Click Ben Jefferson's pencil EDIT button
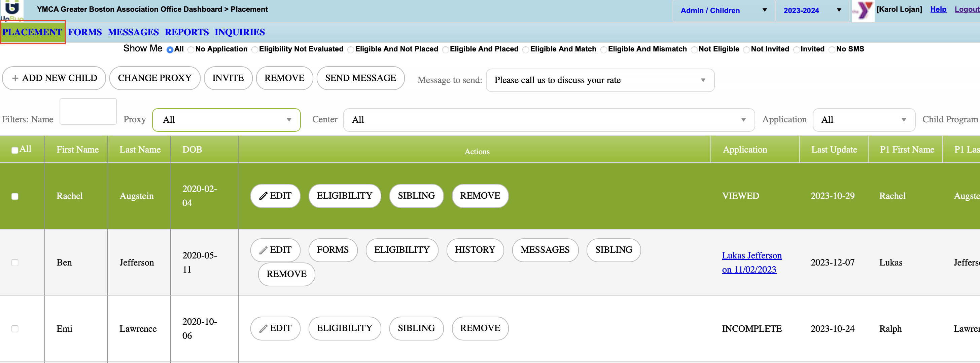The height and width of the screenshot is (363, 980). coord(275,250)
